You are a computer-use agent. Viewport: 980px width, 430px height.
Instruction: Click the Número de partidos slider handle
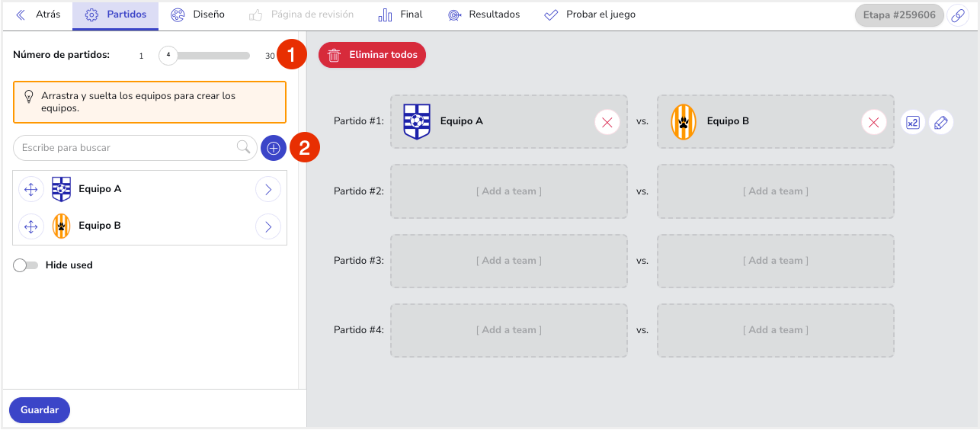click(x=168, y=55)
